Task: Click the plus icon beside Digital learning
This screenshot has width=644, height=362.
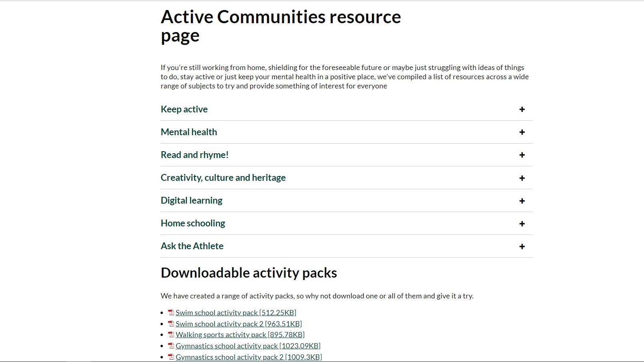Action: [x=522, y=201]
